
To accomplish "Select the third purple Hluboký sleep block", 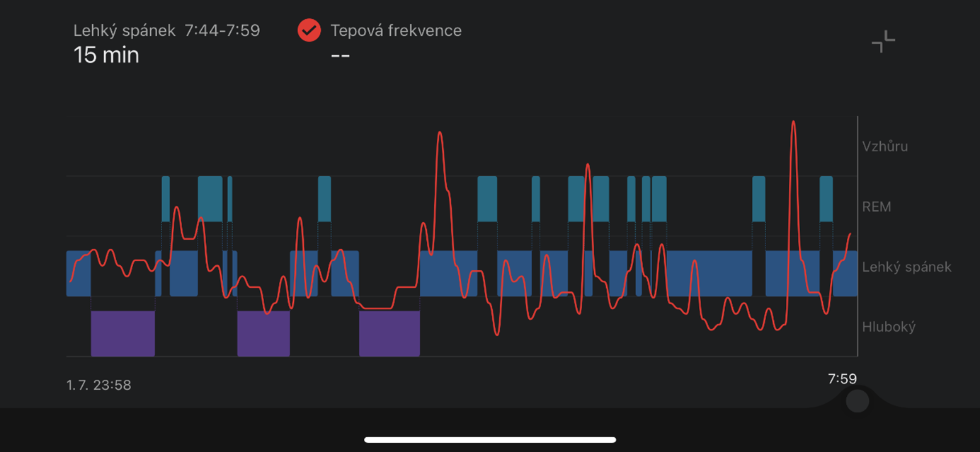I will [x=389, y=333].
